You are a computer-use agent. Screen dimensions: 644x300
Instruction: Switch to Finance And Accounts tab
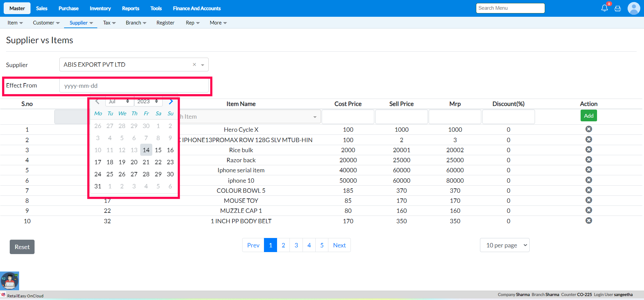coord(197,8)
